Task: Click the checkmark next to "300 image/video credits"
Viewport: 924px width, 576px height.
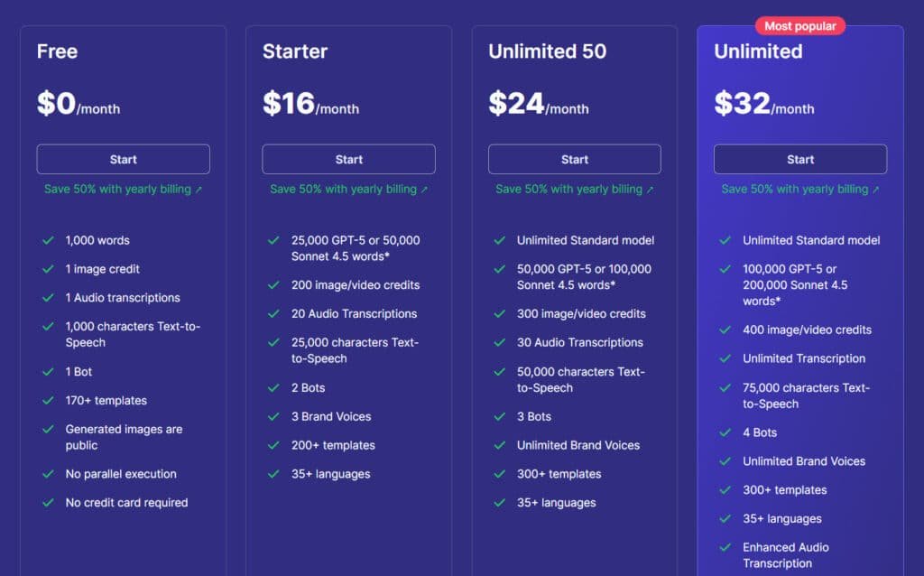Action: click(499, 313)
